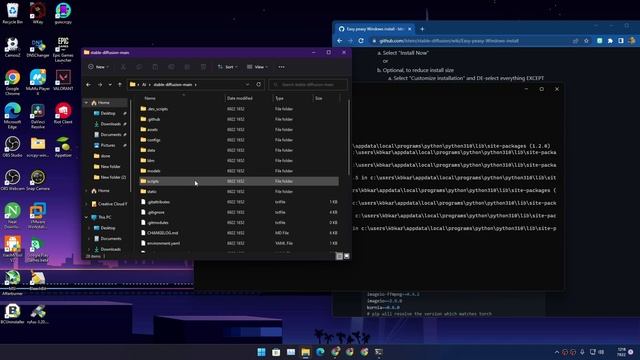Open Epic Games Launcher desktop icon
640x360 pixels.
[63, 49]
